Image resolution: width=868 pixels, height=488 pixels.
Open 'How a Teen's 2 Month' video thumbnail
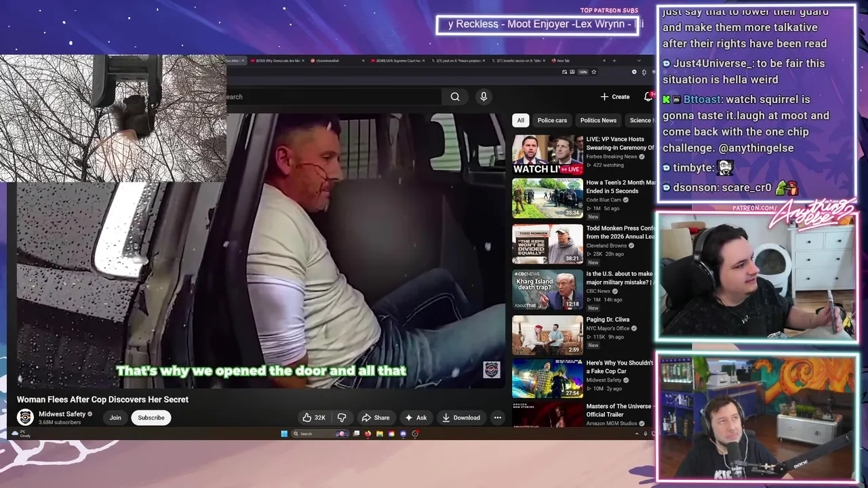click(x=547, y=198)
